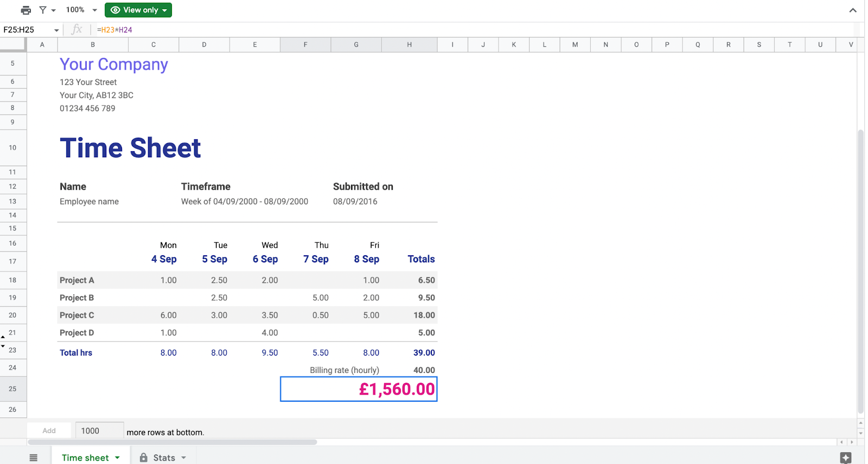Click the Week of 04/09/2000 - 08/09/2000 cell
The width and height of the screenshot is (868, 464).
coord(245,202)
